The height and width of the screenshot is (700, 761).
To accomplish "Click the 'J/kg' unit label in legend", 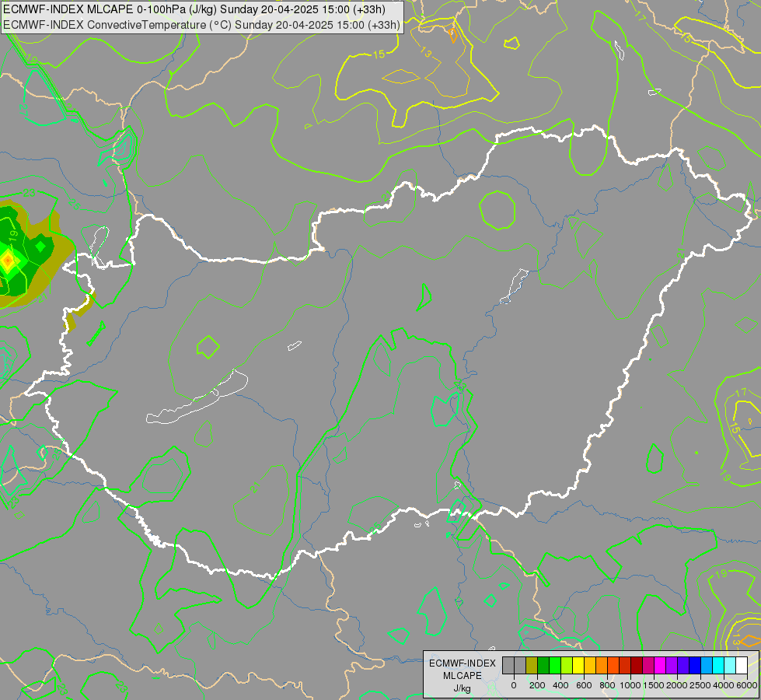I will click(x=462, y=688).
